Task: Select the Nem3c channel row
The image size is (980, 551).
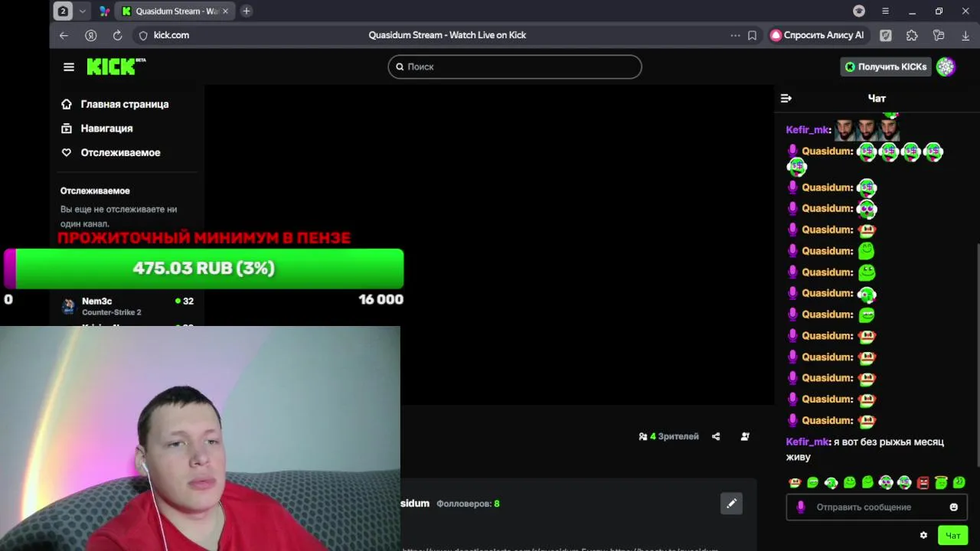Action: [128, 306]
